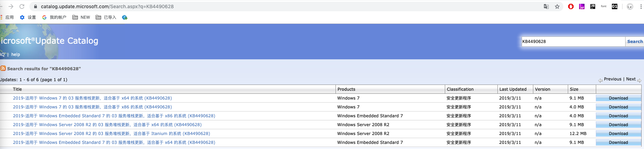Open the AdBlock red hand extension
644x149 pixels.
[571, 6]
